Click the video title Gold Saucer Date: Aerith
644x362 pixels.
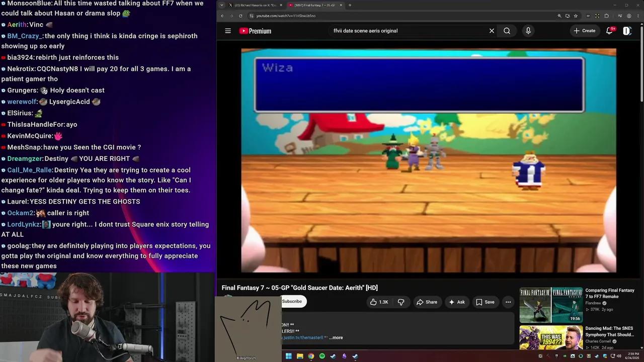coord(300,288)
